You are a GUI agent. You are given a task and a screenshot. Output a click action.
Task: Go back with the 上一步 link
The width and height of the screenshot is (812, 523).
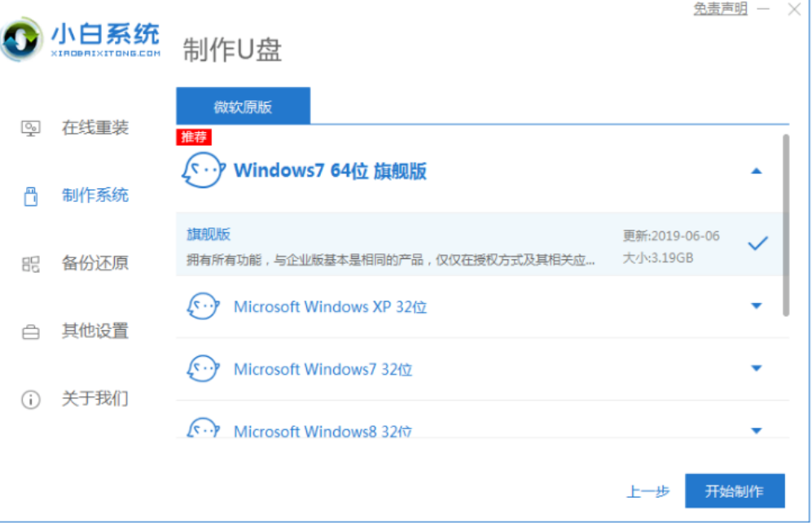pyautogui.click(x=647, y=491)
